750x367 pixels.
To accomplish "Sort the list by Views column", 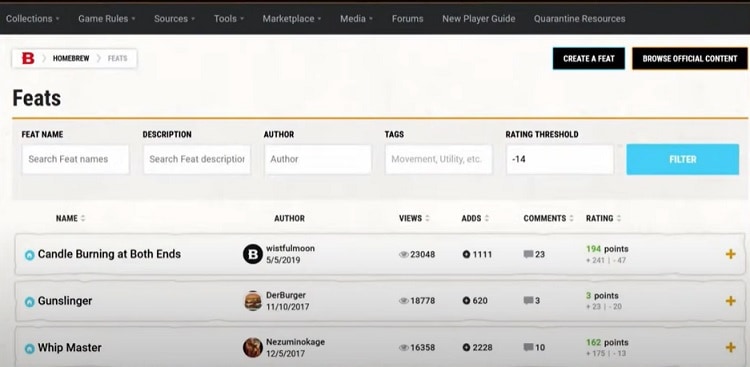I will click(x=414, y=218).
